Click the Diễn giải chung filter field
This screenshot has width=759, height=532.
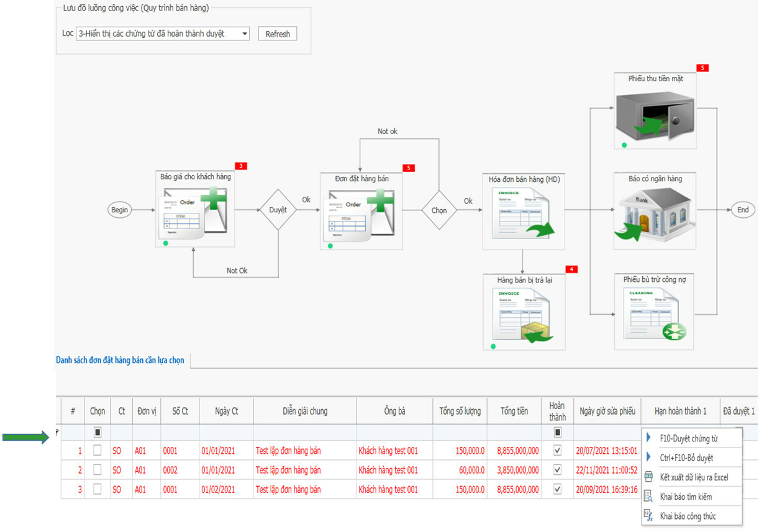point(304,432)
